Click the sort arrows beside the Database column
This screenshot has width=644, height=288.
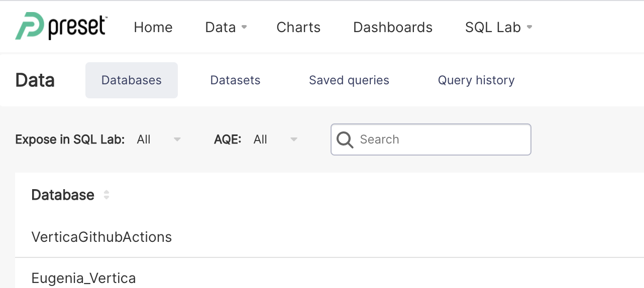click(x=106, y=195)
